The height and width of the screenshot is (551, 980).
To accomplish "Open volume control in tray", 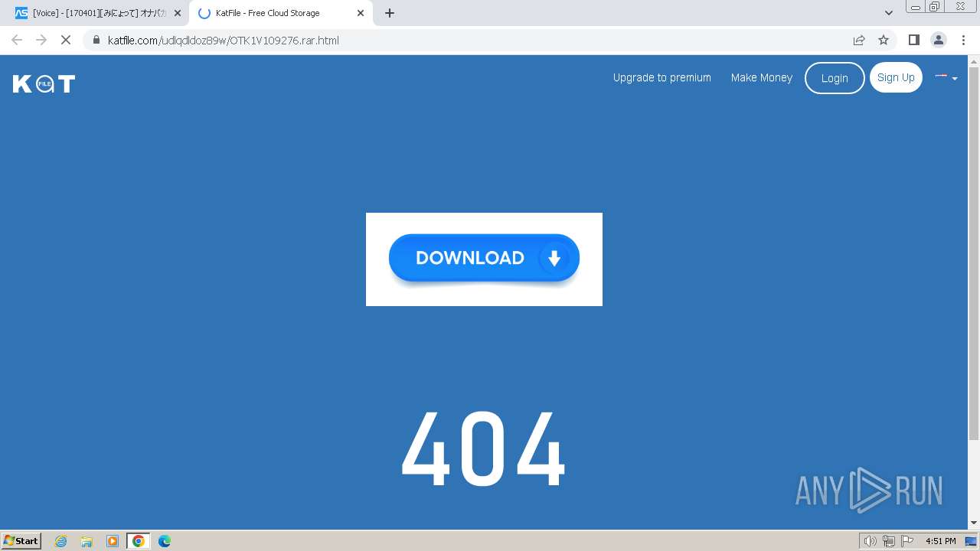I will coord(870,541).
